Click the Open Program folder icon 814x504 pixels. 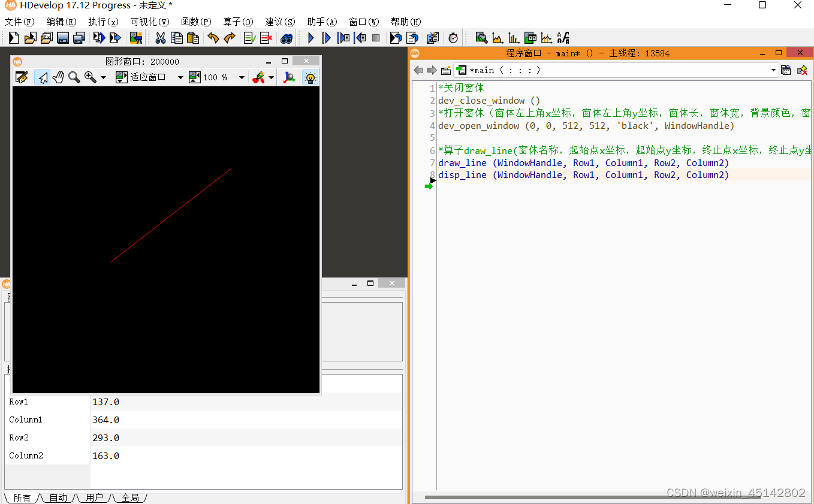point(30,38)
